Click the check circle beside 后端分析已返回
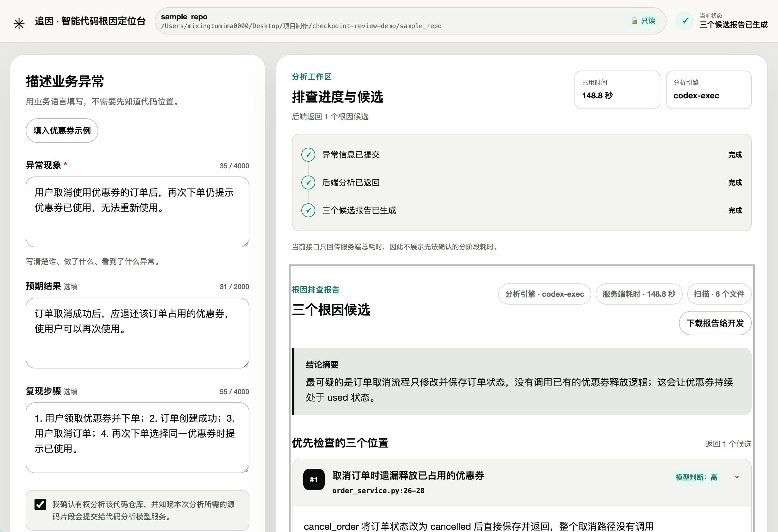The image size is (778, 532). click(308, 182)
